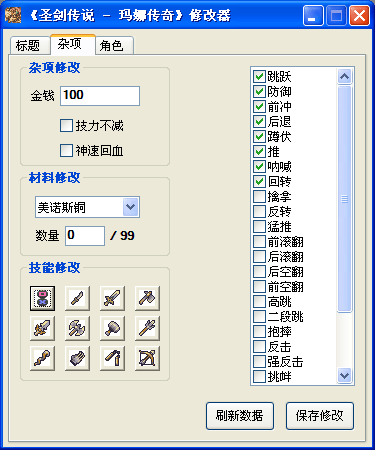Click the ability list scroll-up arrow

[x=344, y=77]
